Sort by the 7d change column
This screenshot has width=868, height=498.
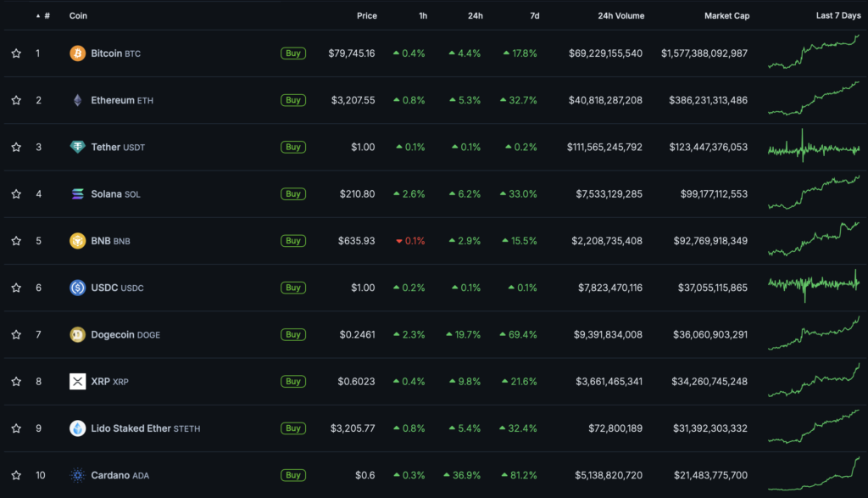click(x=533, y=16)
